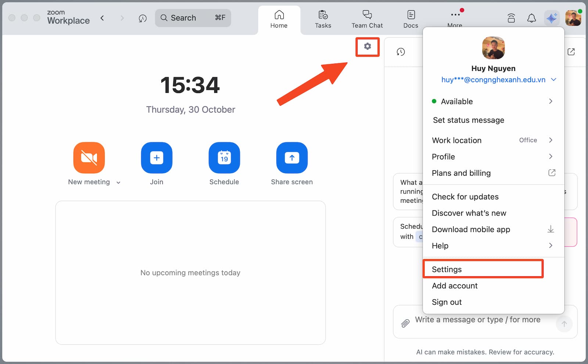Click the paperclip attach icon
Screen dimensions: 588x364
coord(405,323)
